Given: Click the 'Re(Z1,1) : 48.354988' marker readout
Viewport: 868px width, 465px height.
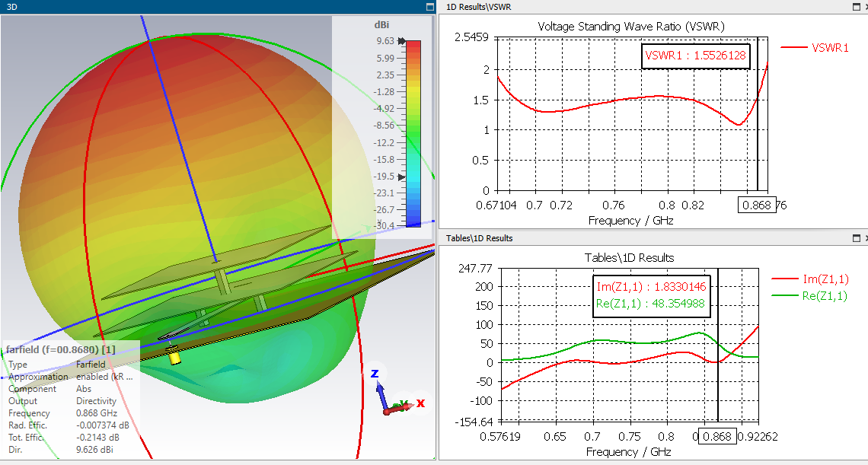Looking at the screenshot, I should tap(650, 304).
